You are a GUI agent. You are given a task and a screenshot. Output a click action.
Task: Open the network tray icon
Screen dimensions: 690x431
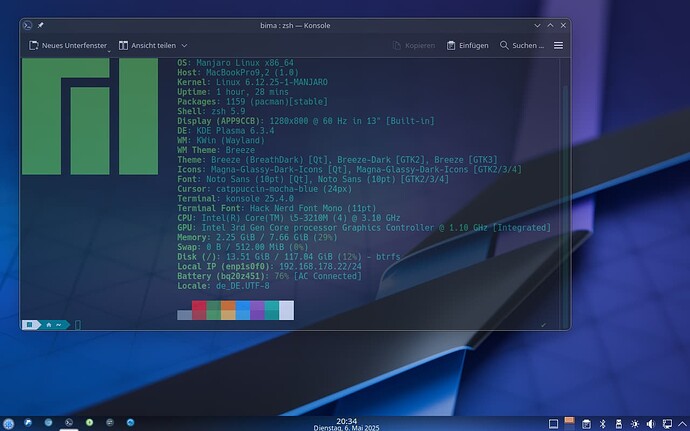click(x=667, y=424)
